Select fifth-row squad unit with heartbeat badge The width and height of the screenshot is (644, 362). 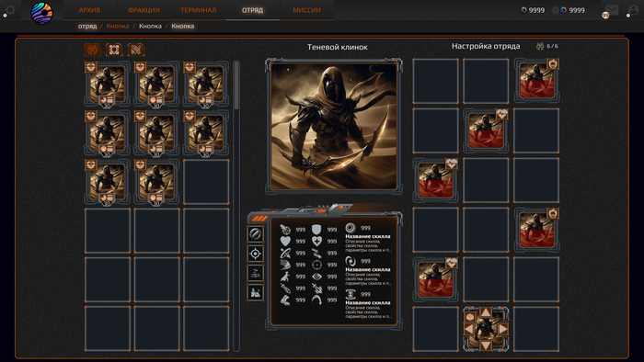[436, 279]
